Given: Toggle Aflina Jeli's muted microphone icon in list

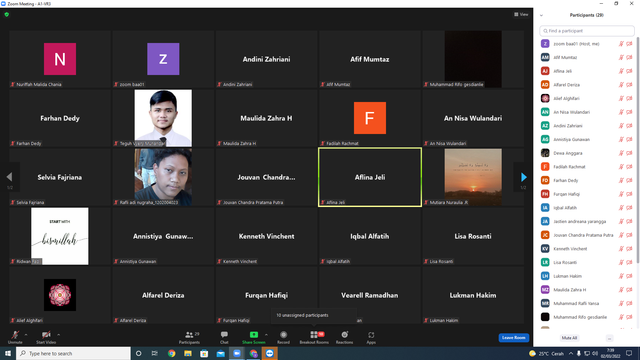Looking at the screenshot, I should (x=621, y=71).
